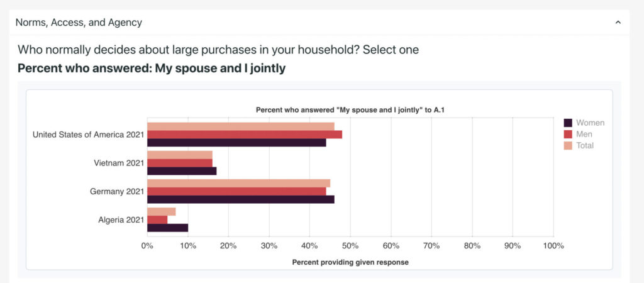
Task: Select United States Men bar
Action: [x=244, y=134]
